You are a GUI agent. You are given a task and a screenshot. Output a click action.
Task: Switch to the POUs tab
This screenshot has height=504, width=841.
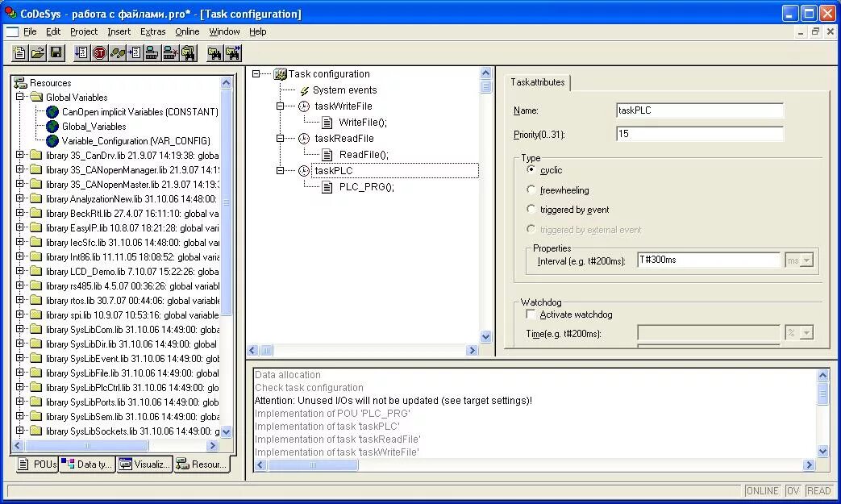click(x=36, y=464)
